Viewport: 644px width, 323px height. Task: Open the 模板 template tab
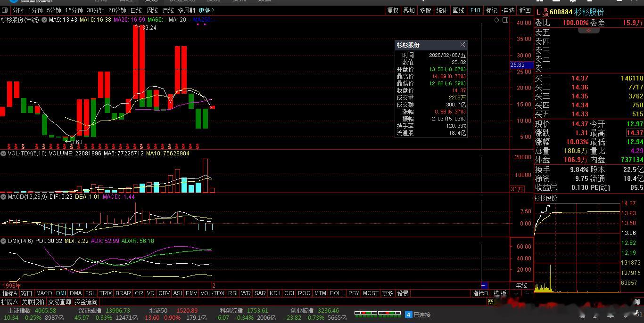pos(500,293)
